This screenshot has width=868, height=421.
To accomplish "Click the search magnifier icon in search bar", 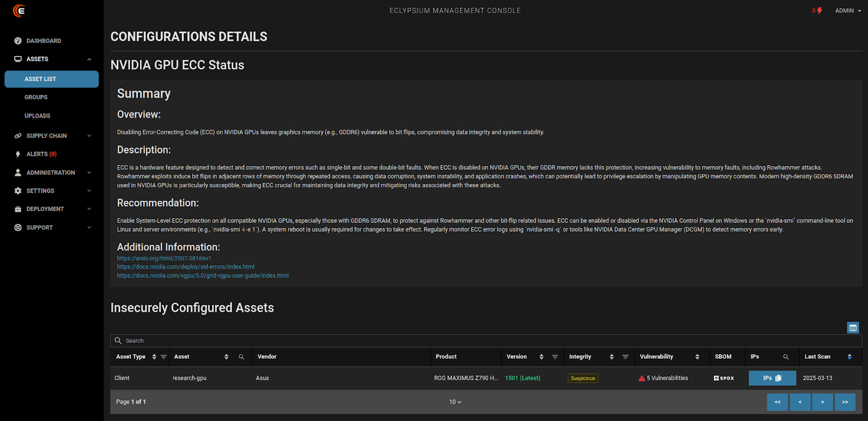I will (118, 341).
